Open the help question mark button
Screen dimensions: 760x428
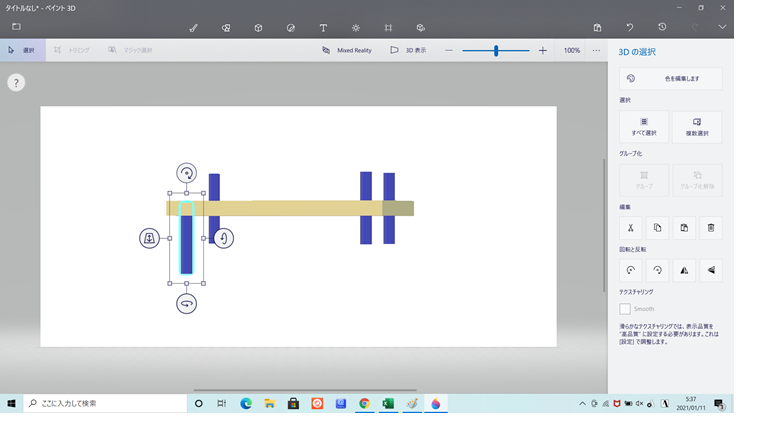[16, 83]
